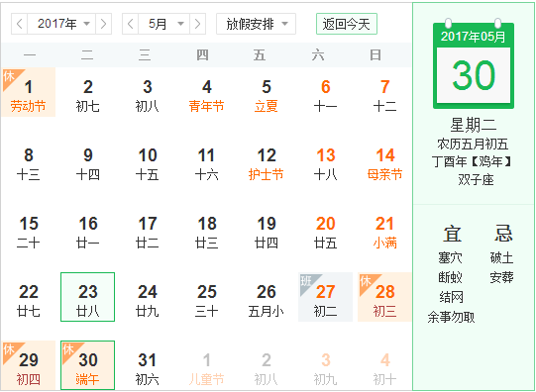This screenshot has height=392, width=536.
Task: Select May 16 廿一
Action: coord(88,229)
